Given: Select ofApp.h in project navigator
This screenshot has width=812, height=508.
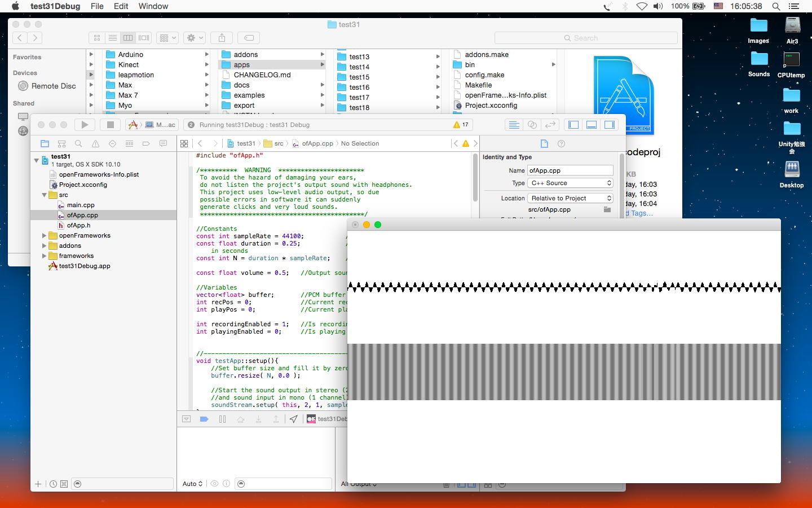Looking at the screenshot, I should click(x=78, y=225).
